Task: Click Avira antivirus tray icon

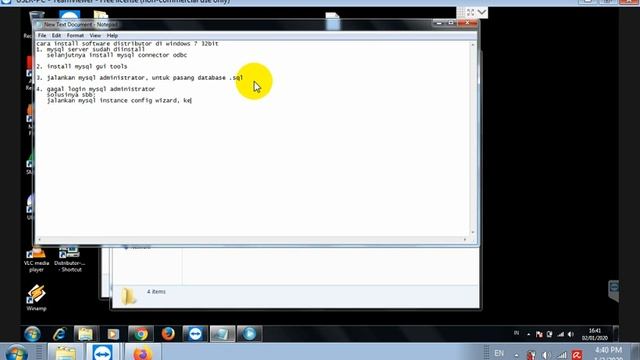Action: point(577,355)
